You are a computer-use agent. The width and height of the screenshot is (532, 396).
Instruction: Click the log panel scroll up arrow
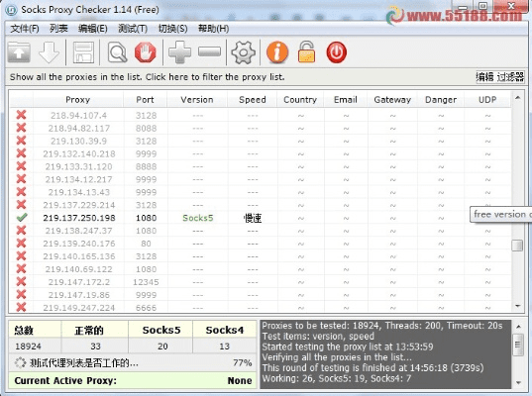click(519, 327)
